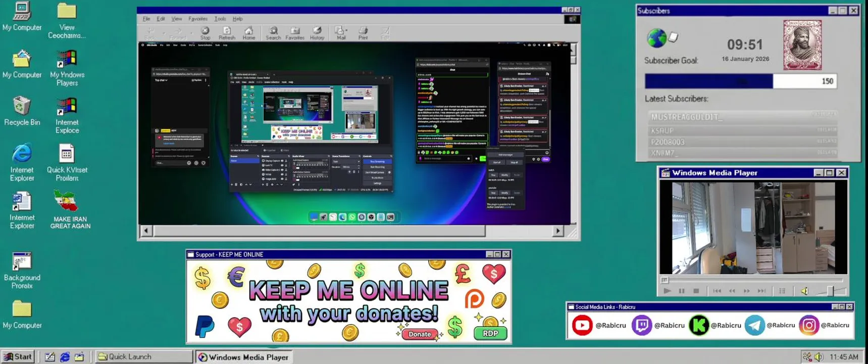The height and width of the screenshot is (364, 868).
Task: Go to Home via browser toolbar
Action: [248, 33]
